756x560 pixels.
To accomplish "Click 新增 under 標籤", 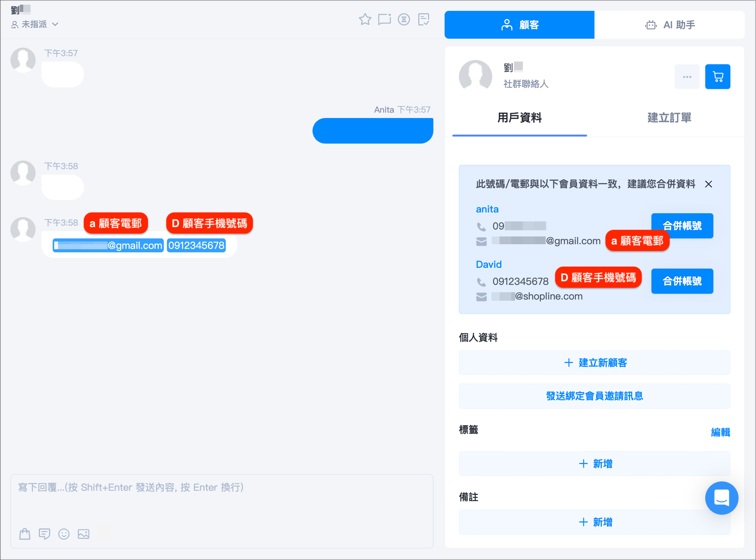I will [594, 464].
